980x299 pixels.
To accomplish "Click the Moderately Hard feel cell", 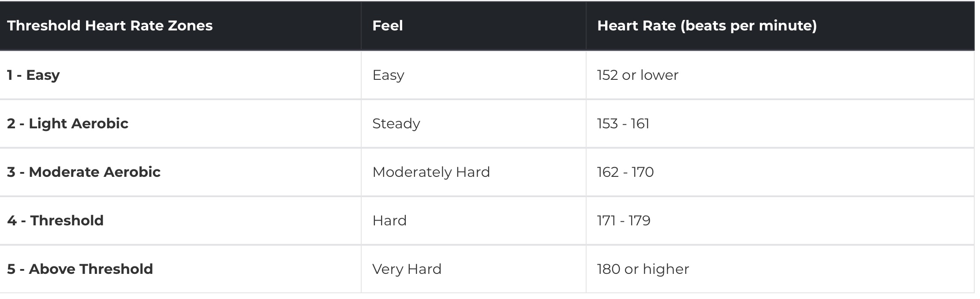I will click(474, 172).
